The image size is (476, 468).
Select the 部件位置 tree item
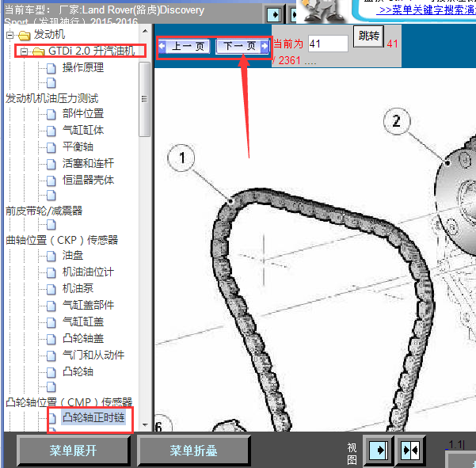tap(83, 113)
